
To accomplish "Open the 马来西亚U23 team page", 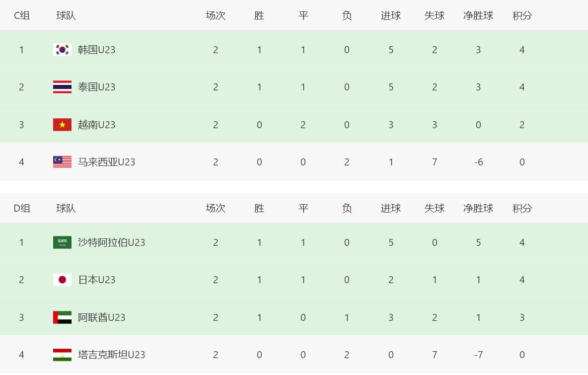I will (x=106, y=162).
